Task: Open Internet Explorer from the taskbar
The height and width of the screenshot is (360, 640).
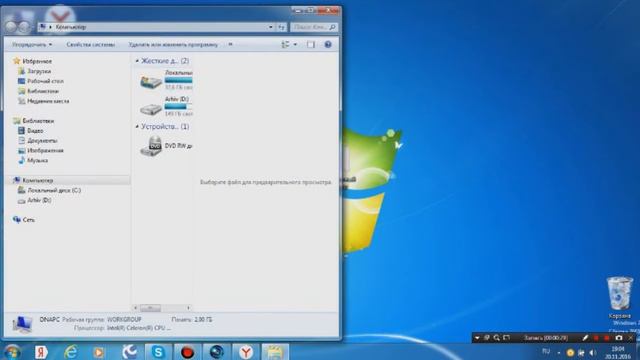Action: (x=71, y=352)
